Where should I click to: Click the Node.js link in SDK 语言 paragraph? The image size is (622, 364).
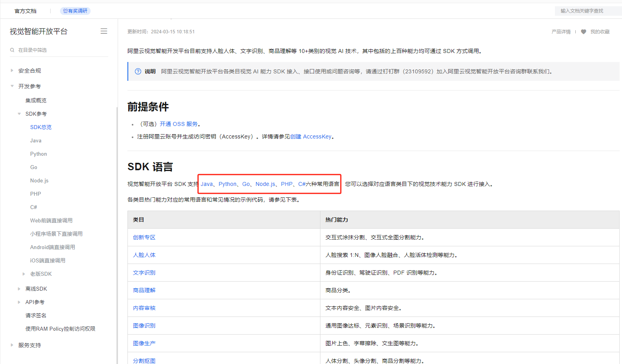[x=266, y=184]
